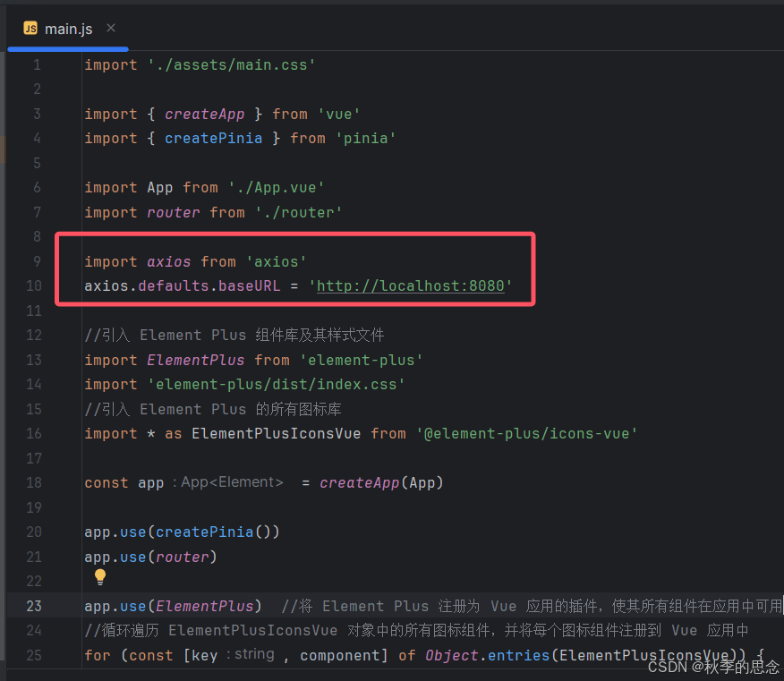
Task: Click line number 10 in the gutter
Action: 34,286
